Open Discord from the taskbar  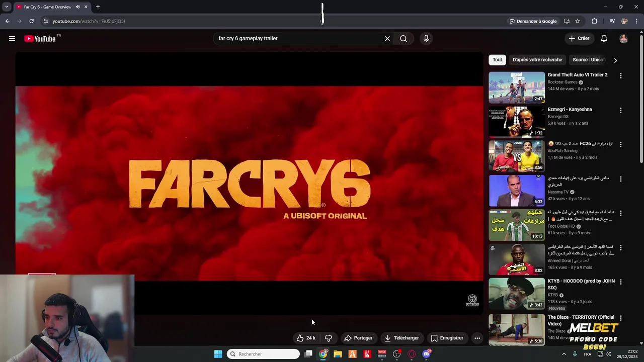click(x=427, y=354)
